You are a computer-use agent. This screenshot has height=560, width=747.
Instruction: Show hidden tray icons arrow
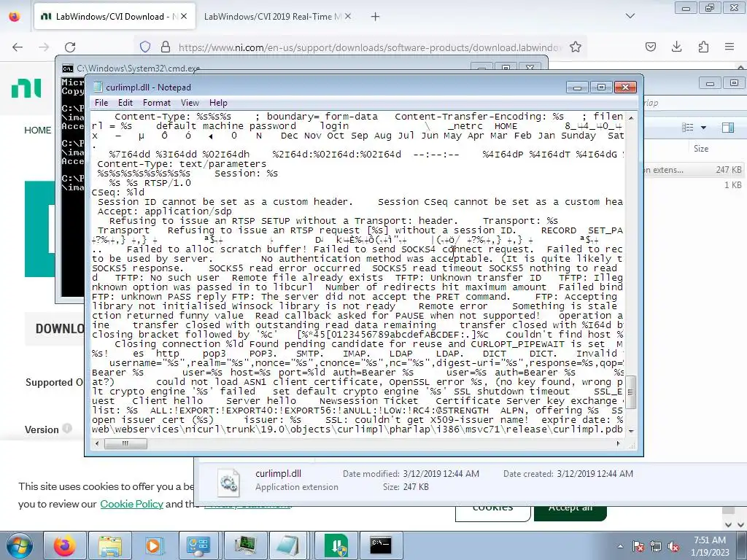620,546
